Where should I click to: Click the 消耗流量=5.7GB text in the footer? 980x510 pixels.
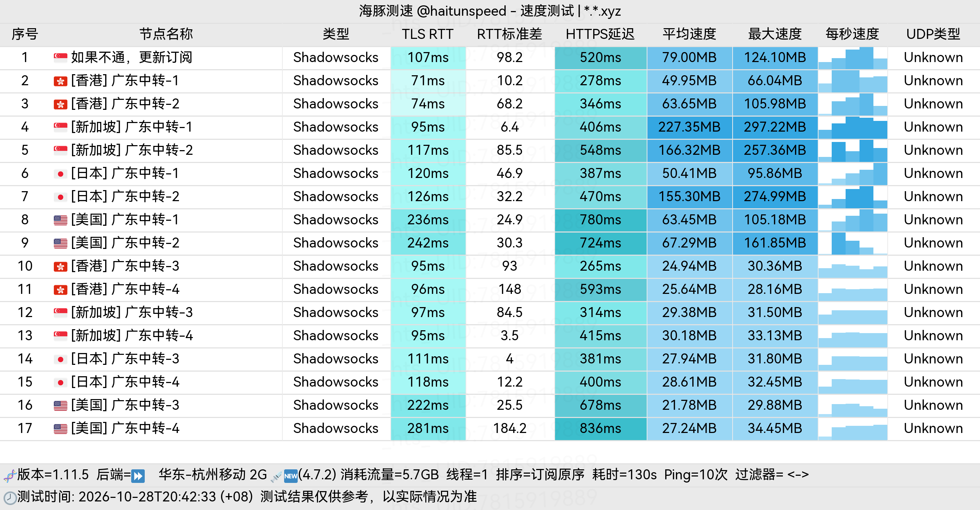[x=390, y=475]
